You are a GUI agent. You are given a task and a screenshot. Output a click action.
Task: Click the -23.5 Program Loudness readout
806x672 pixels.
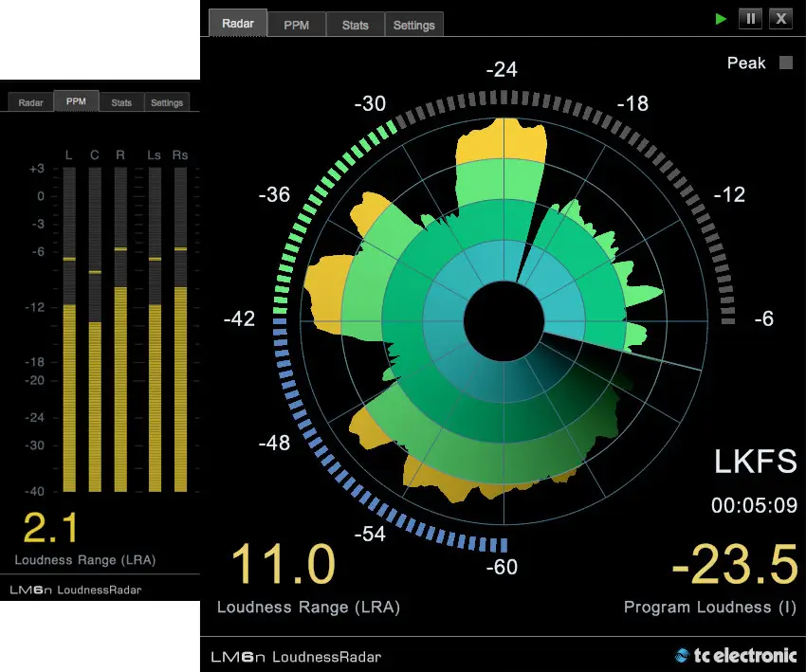(x=735, y=564)
